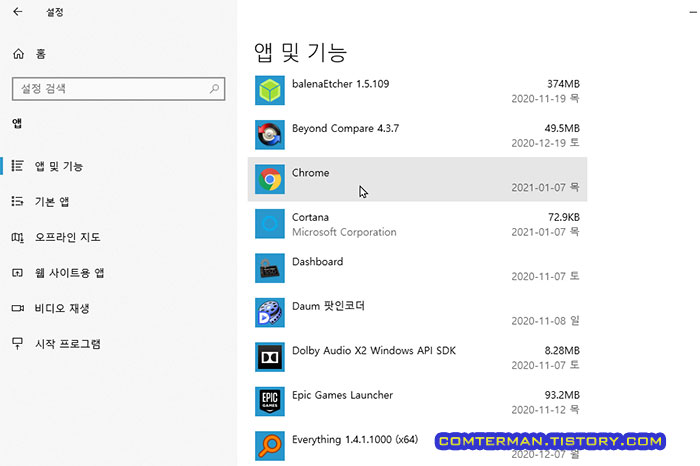The height and width of the screenshot is (466, 700).
Task: Click the 72.9KB size value
Action: [x=563, y=217]
